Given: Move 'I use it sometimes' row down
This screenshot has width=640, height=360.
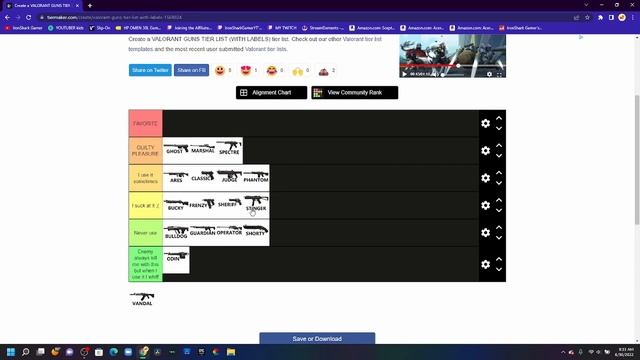Looking at the screenshot, I should point(499,183).
